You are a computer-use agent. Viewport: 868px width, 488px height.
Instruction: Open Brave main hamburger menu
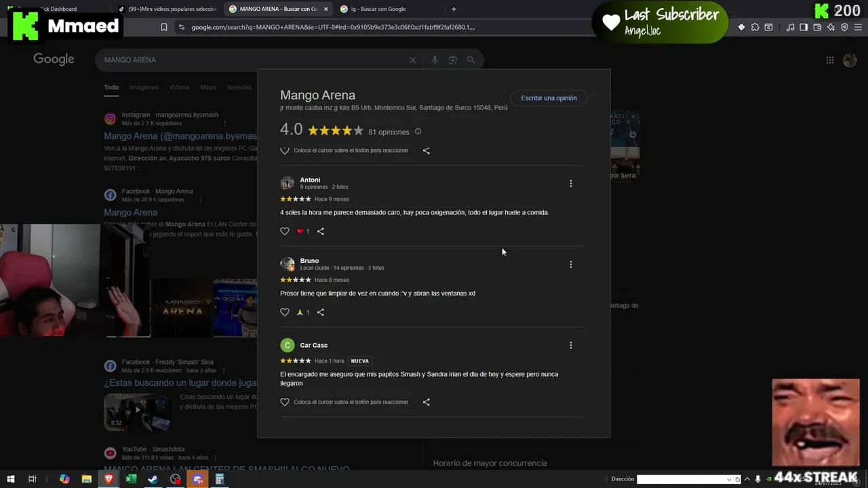point(858,27)
